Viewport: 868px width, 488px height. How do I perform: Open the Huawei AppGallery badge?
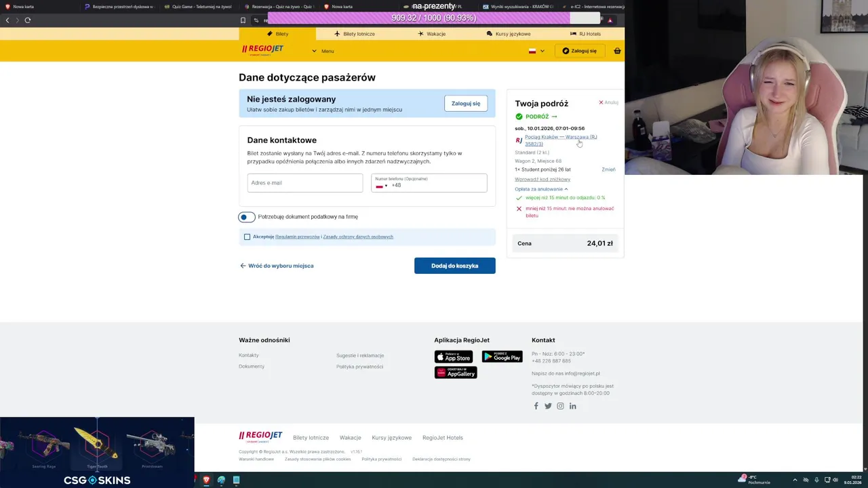click(456, 372)
